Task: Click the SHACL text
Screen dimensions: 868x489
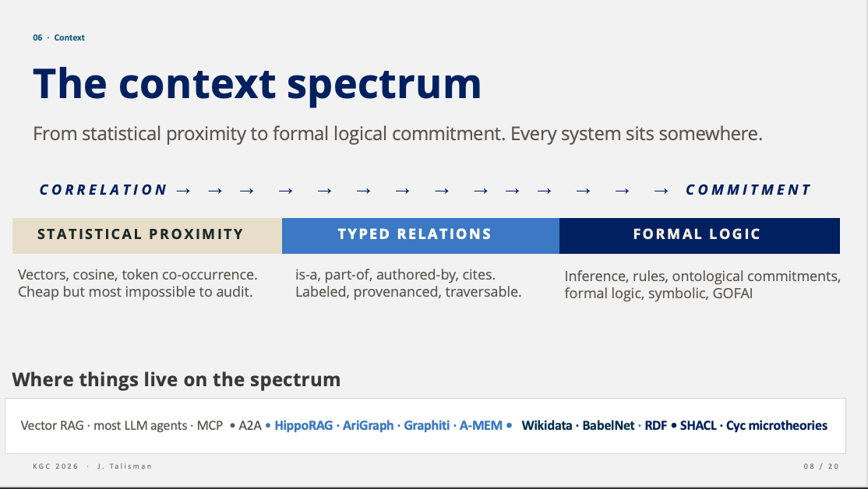Action: [698, 425]
